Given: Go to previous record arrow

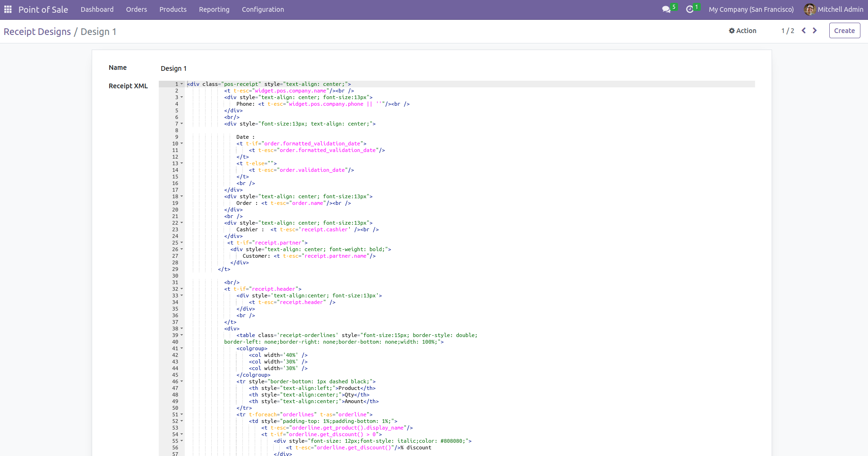Looking at the screenshot, I should click(804, 31).
